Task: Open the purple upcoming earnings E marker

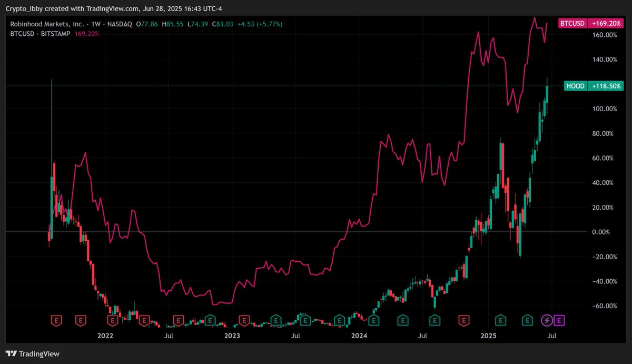Action: (559, 320)
